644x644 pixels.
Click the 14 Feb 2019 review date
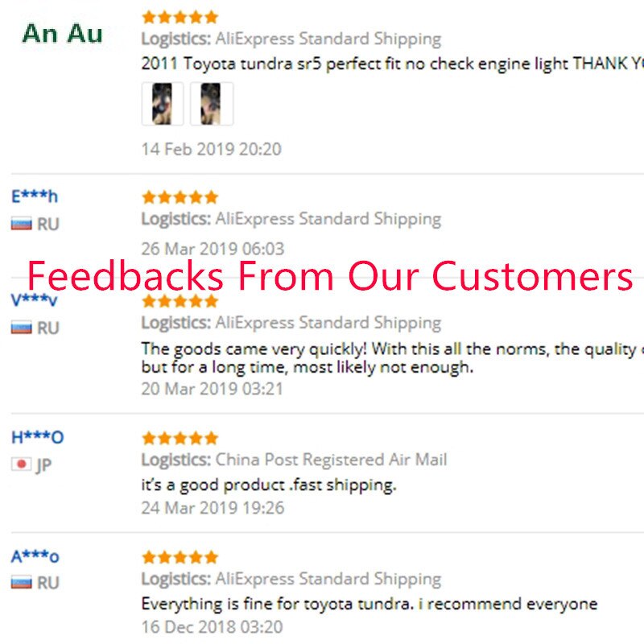211,149
